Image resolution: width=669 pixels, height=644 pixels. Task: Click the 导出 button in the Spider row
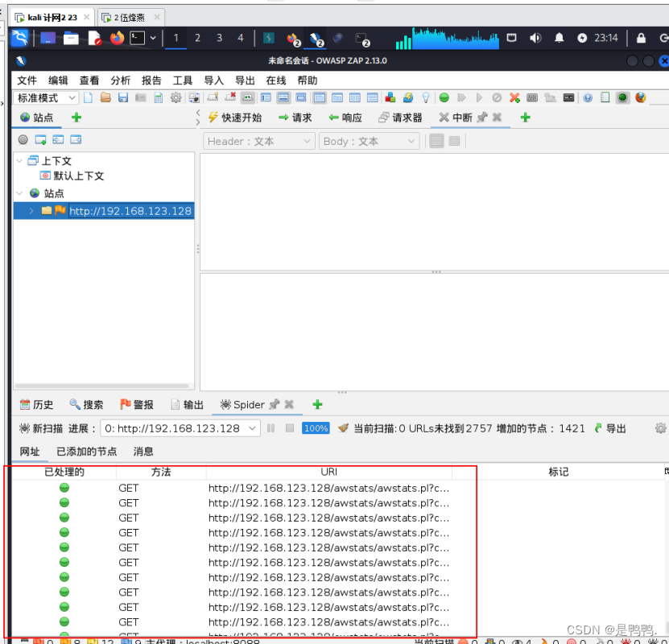coord(610,427)
